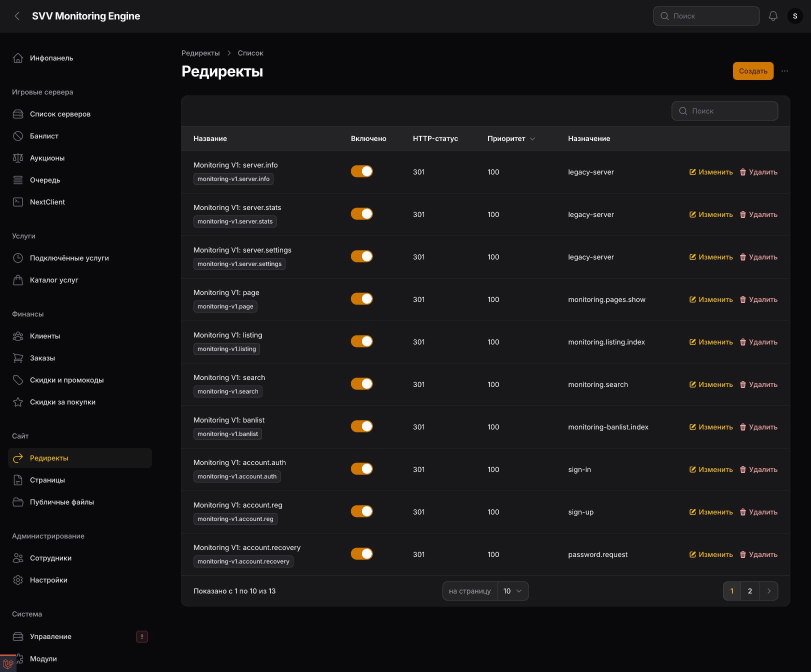The width and height of the screenshot is (811, 672).
Task: Click the table search field
Action: click(724, 111)
